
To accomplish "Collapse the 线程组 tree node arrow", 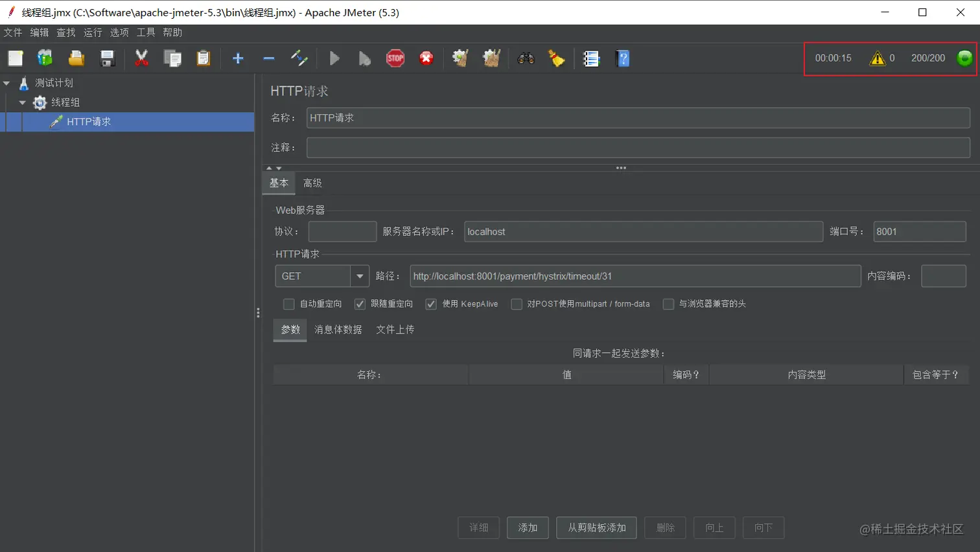I will [23, 102].
